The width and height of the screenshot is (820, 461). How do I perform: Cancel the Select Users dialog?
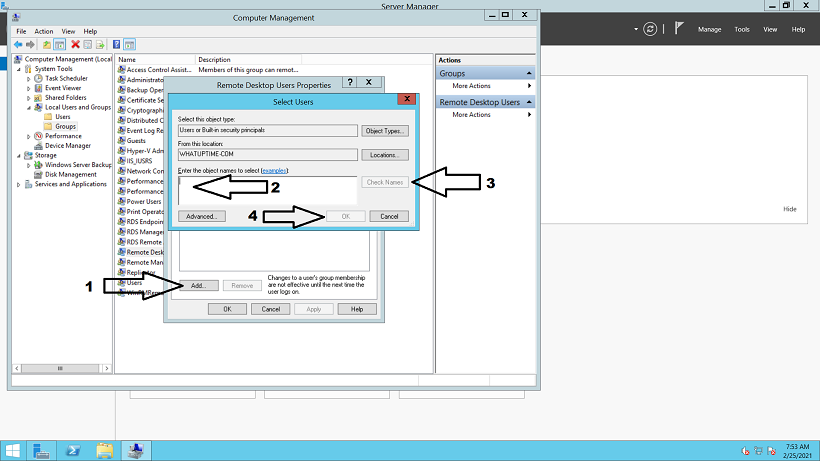tap(389, 216)
